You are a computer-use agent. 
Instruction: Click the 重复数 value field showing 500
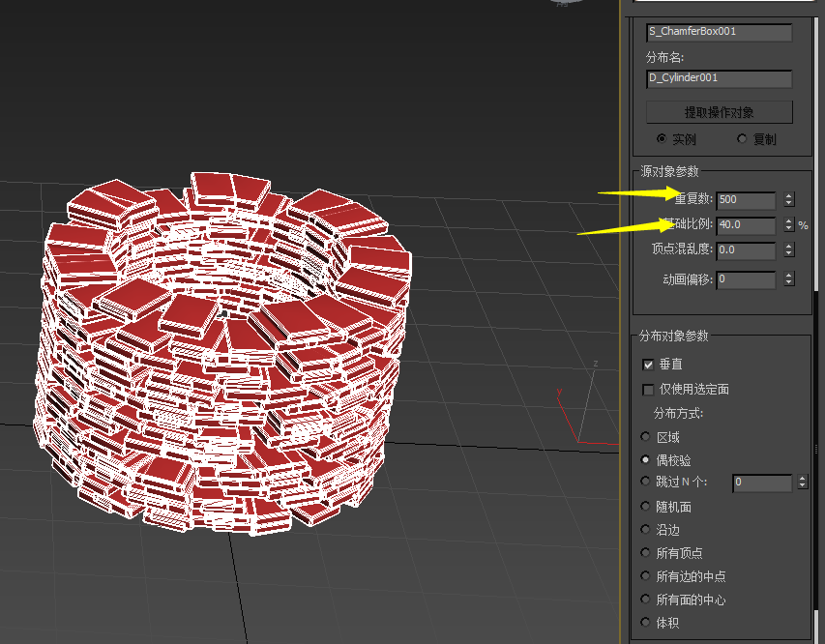coord(746,200)
